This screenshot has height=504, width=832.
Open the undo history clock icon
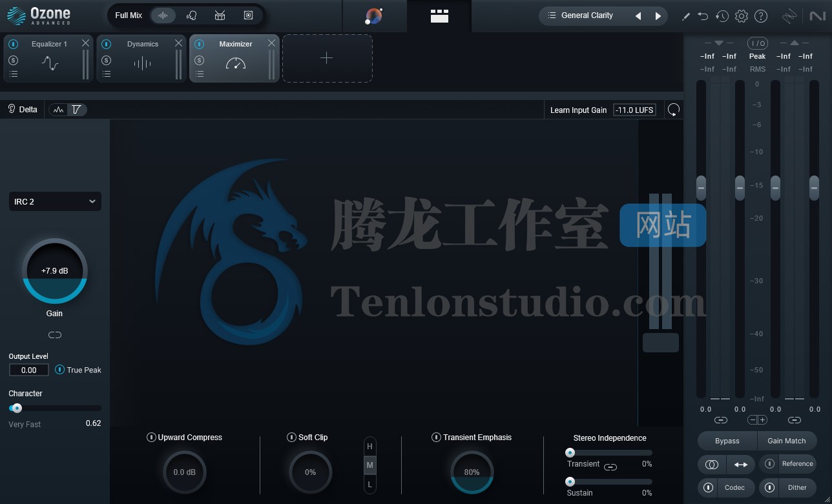click(x=722, y=16)
